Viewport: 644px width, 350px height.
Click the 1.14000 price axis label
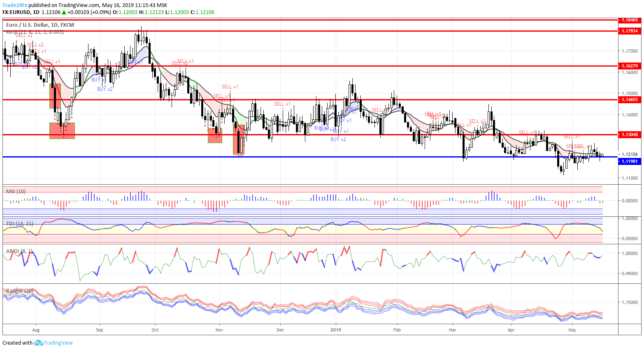point(630,115)
